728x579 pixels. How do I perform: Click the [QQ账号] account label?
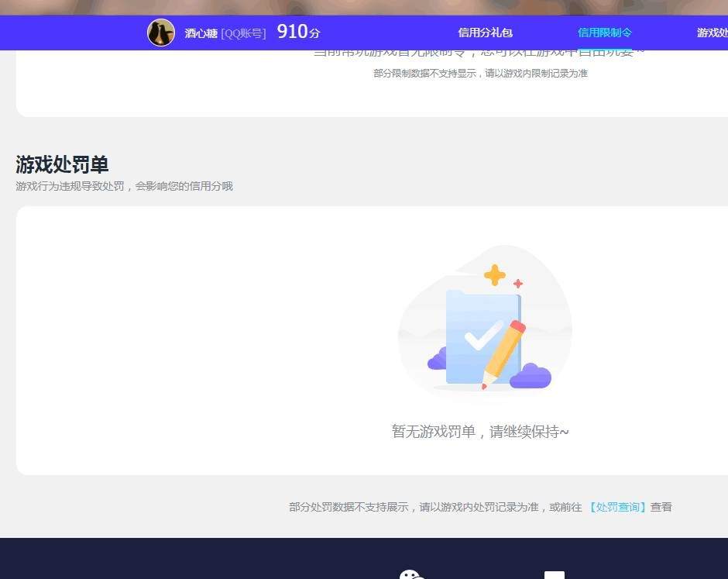[243, 33]
